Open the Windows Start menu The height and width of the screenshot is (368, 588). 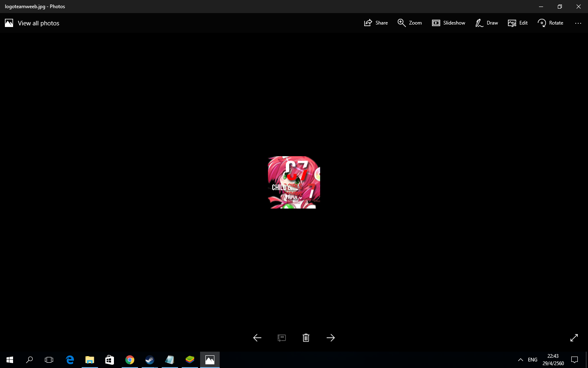point(10,360)
